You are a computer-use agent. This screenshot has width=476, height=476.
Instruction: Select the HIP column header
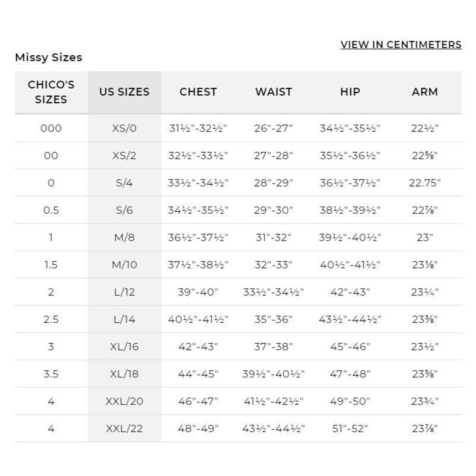tap(350, 92)
